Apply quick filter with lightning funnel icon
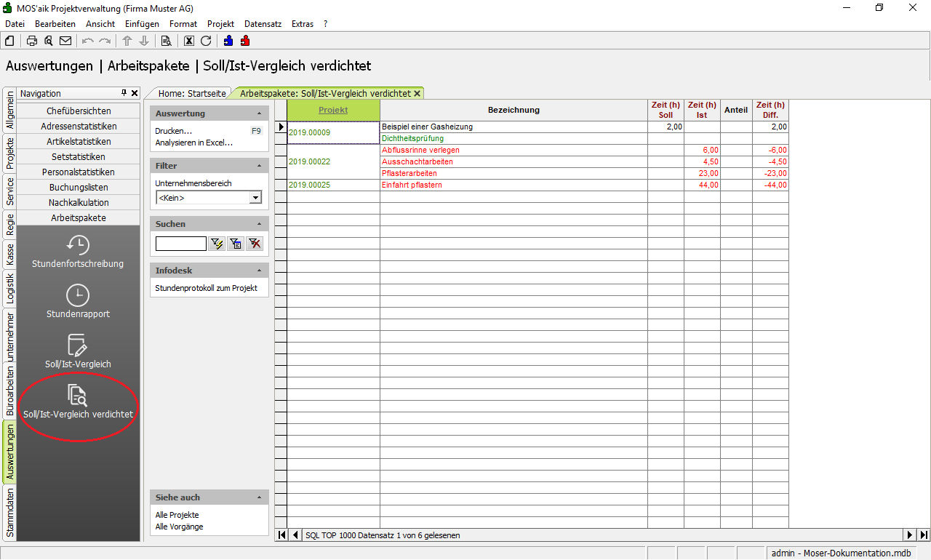Image resolution: width=931 pixels, height=560 pixels. [x=216, y=244]
